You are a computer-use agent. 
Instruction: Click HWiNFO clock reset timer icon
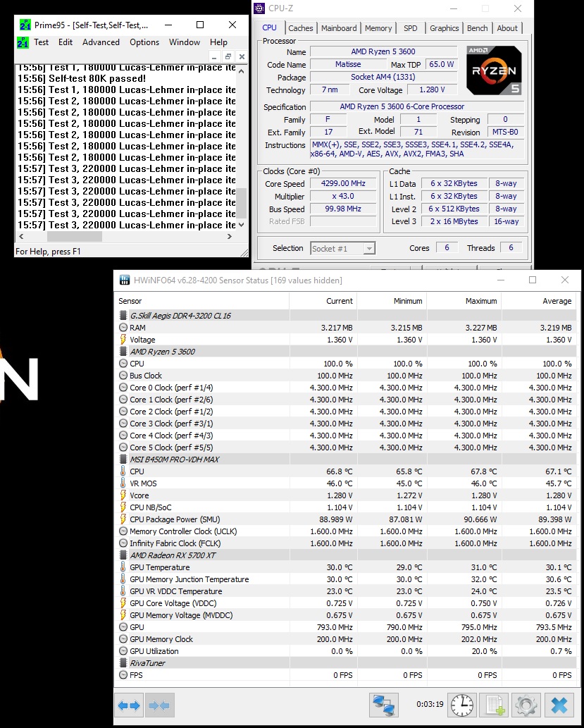[461, 705]
